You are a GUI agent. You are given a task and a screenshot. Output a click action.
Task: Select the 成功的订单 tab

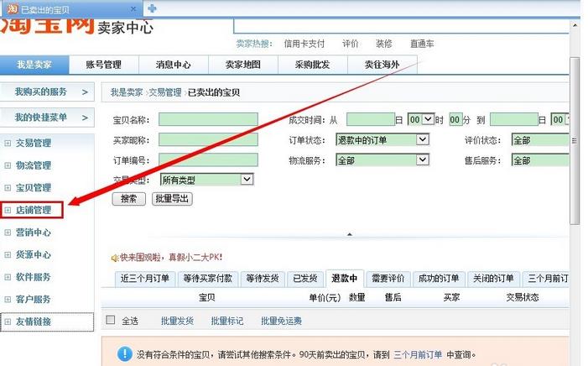click(x=439, y=279)
